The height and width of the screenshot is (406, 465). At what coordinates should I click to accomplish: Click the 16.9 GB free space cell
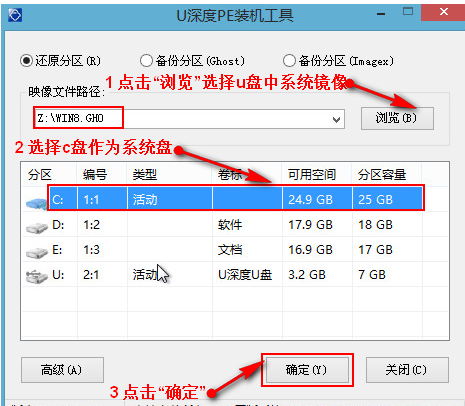tap(310, 250)
